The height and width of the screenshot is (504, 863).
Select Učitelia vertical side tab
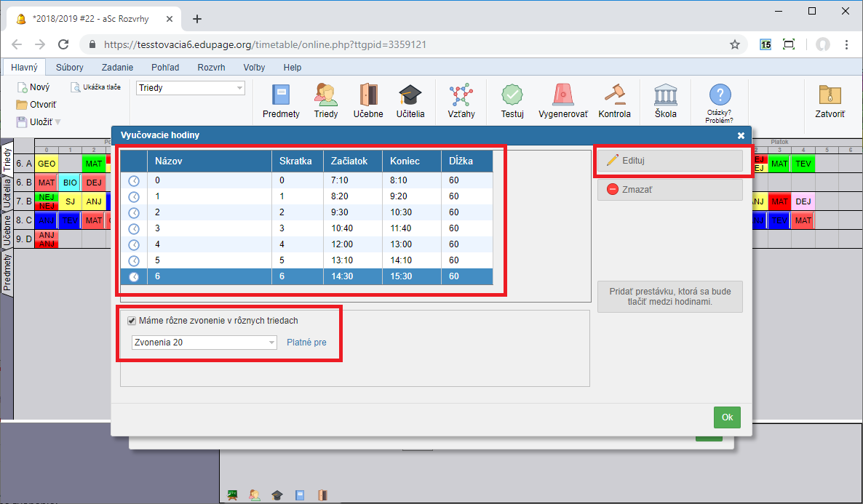[7, 193]
